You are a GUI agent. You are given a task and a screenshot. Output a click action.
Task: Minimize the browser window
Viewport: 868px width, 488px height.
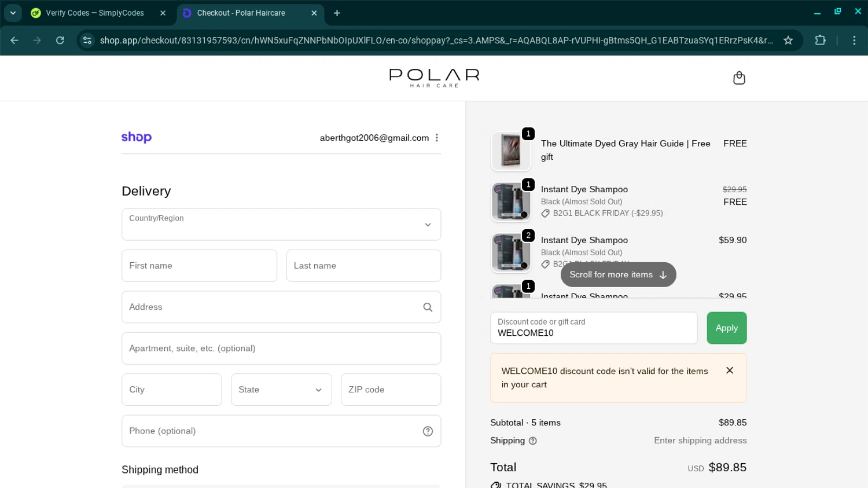[x=817, y=13]
